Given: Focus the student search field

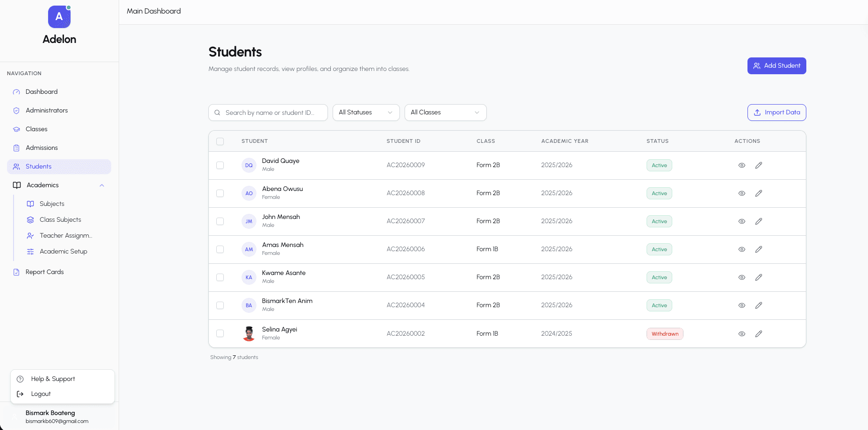Looking at the screenshot, I should tap(268, 113).
